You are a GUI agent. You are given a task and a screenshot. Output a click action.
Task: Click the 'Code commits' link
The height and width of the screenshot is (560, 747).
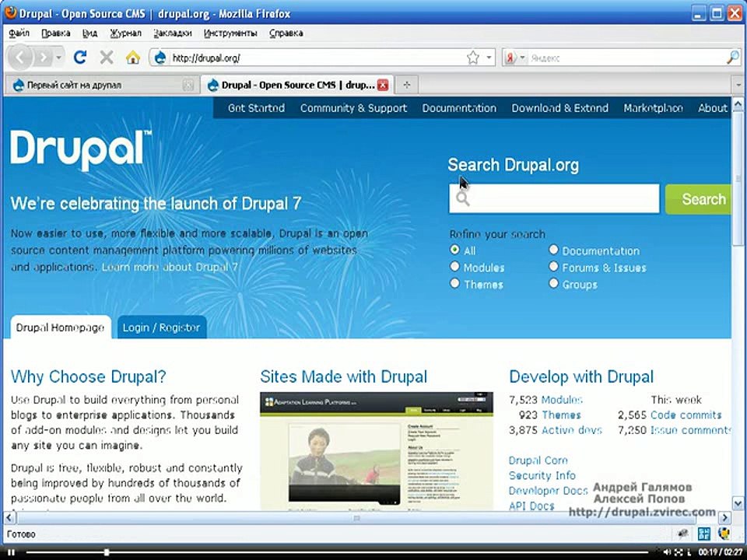[686, 415]
